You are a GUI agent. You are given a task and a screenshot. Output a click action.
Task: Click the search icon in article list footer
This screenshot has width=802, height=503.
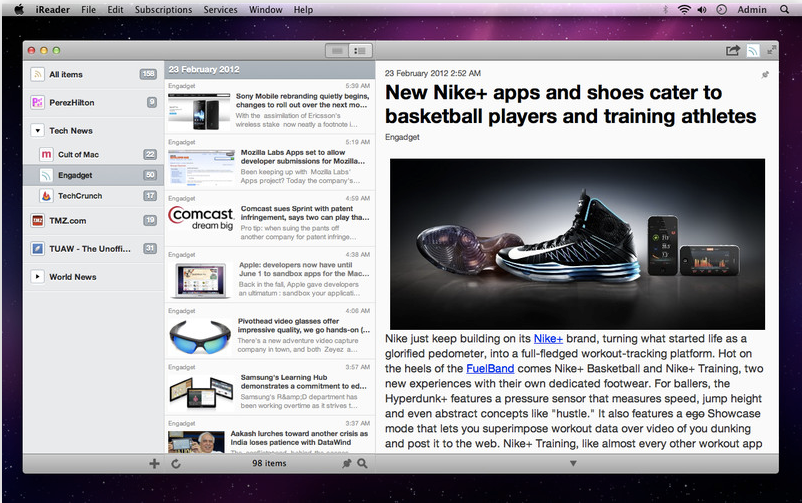click(x=362, y=464)
